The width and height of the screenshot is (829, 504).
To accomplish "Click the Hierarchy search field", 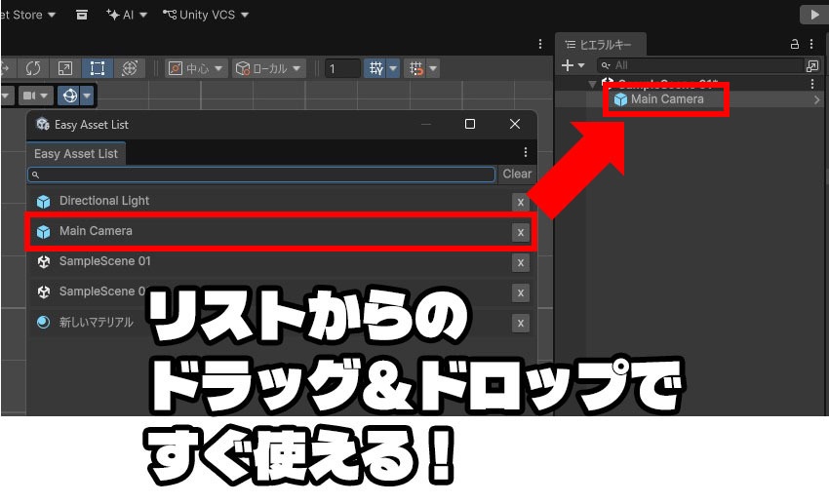I will click(700, 65).
